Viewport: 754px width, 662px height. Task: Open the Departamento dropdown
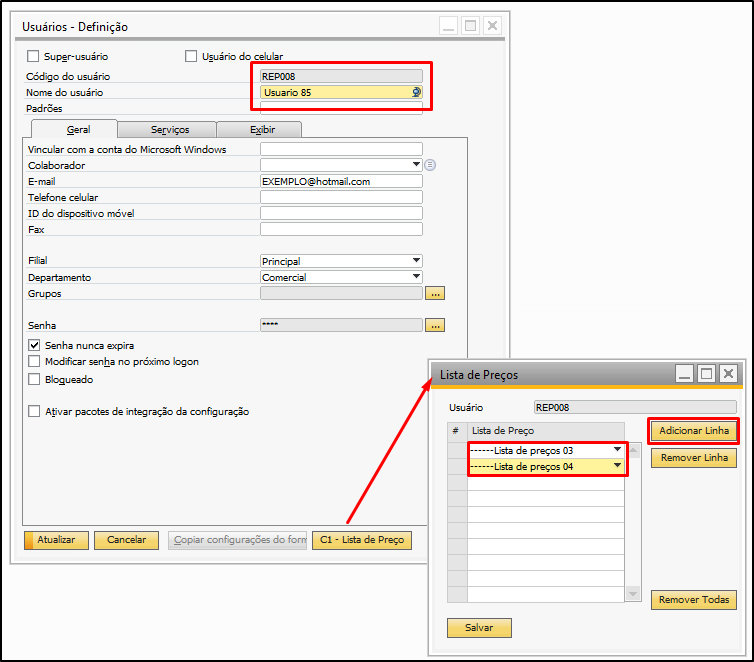point(416,276)
